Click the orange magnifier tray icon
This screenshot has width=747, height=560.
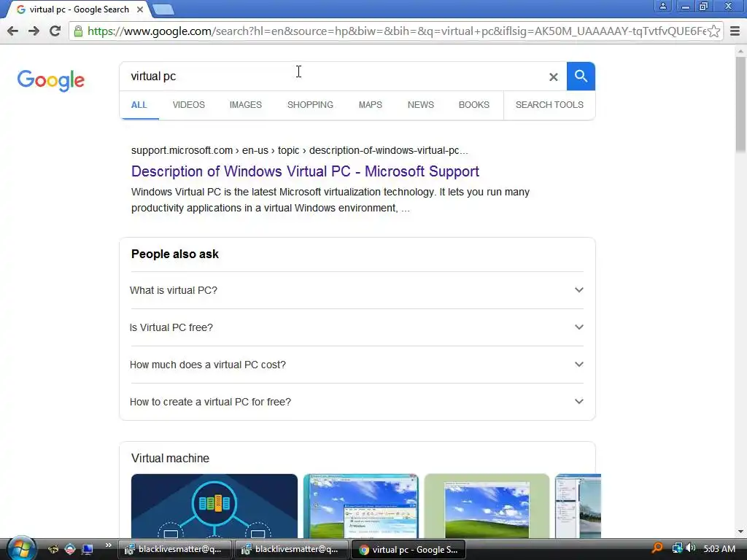(657, 548)
